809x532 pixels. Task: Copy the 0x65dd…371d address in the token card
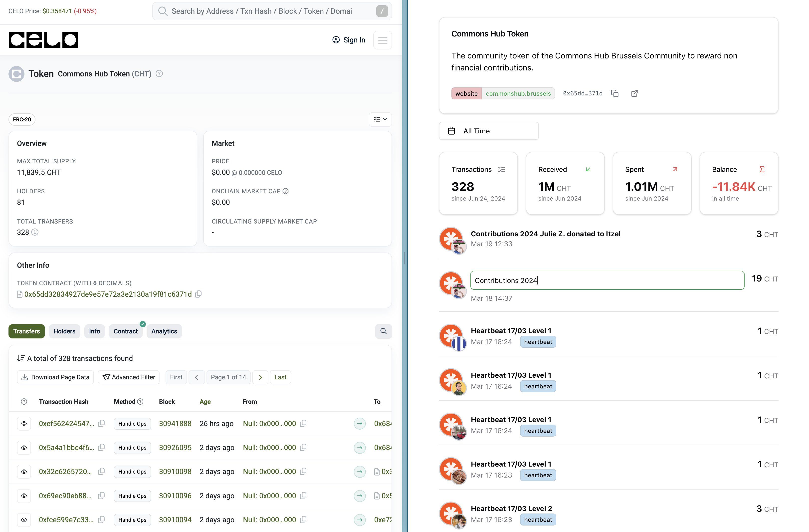[614, 93]
